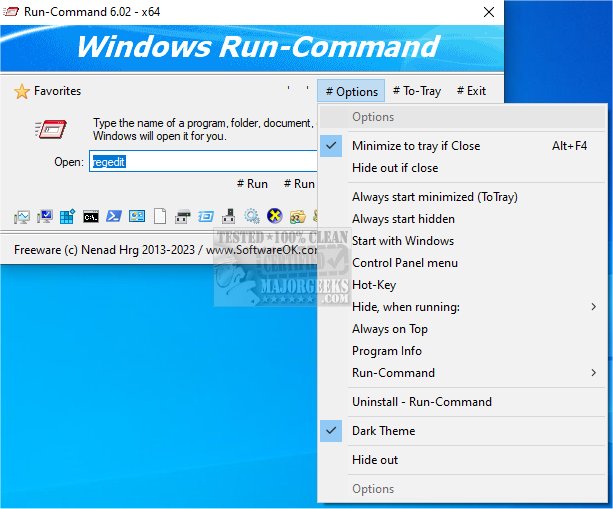Launch the PowerShell icon

click(114, 216)
